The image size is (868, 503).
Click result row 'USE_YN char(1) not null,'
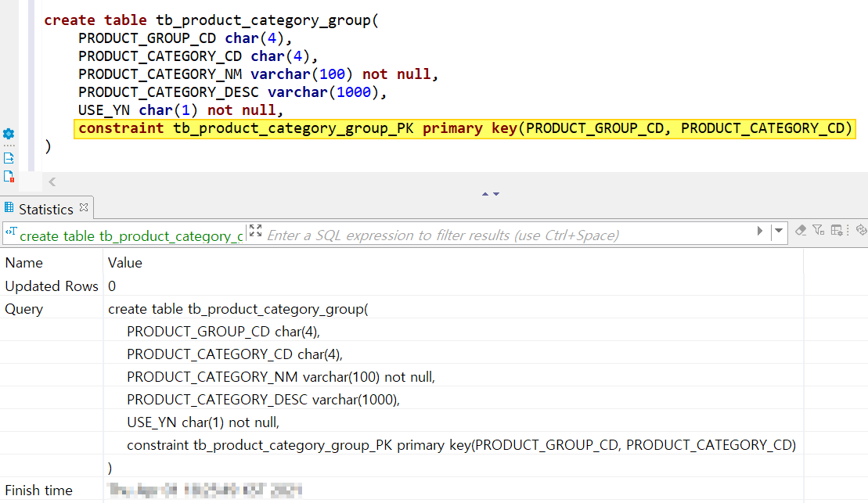pyautogui.click(x=203, y=422)
